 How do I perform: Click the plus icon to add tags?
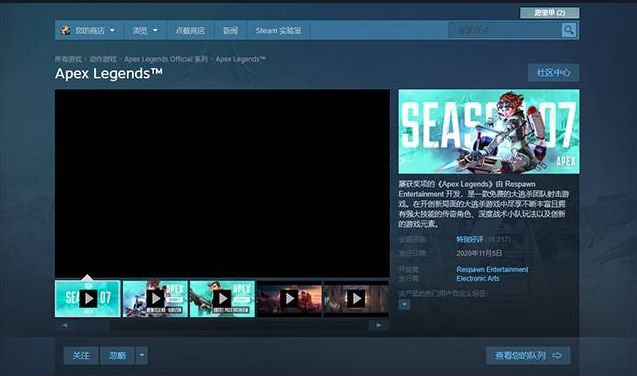pyautogui.click(x=404, y=305)
